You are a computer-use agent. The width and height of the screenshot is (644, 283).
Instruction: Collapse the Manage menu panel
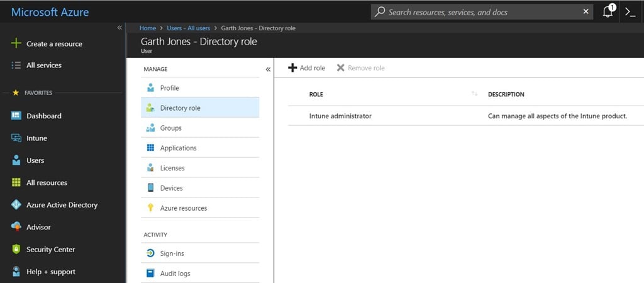point(268,69)
